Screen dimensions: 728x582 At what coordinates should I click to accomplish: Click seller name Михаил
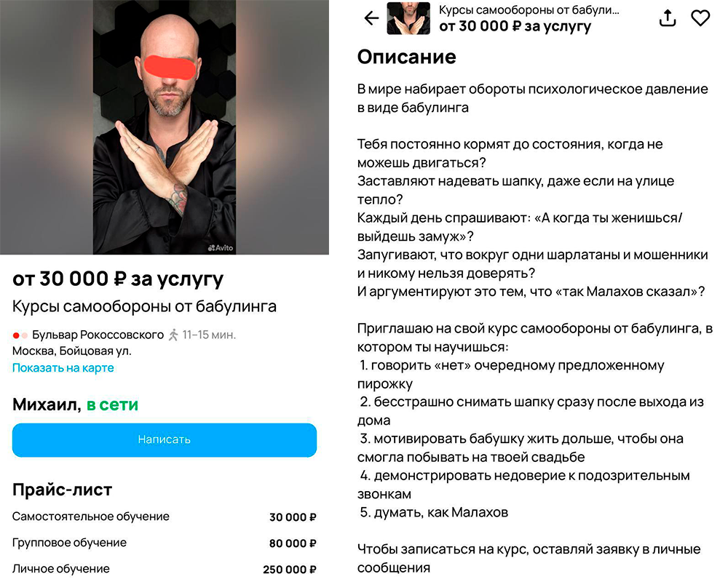click(x=47, y=404)
